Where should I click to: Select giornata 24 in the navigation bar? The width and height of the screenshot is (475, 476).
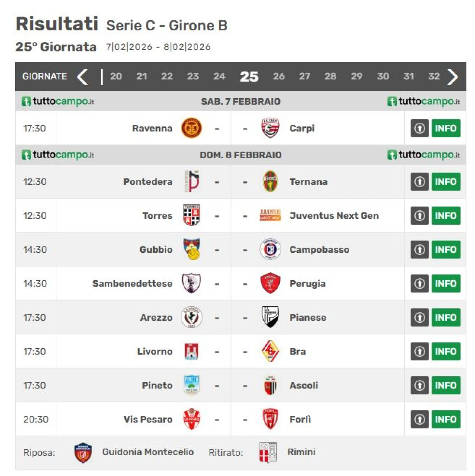219,76
